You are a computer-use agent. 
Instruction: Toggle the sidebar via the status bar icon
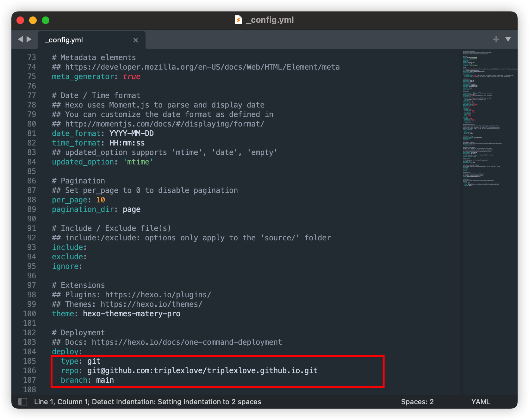pyautogui.click(x=23, y=402)
